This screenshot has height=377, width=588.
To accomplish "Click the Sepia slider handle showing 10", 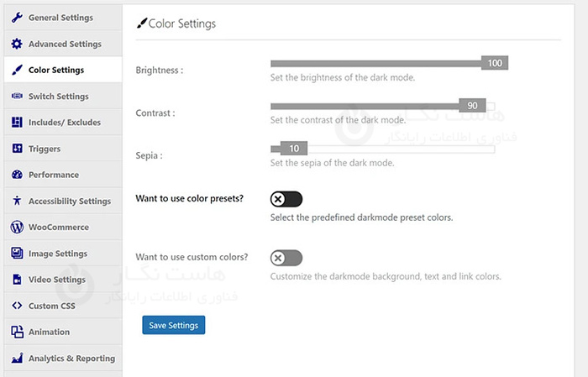I will 293,149.
